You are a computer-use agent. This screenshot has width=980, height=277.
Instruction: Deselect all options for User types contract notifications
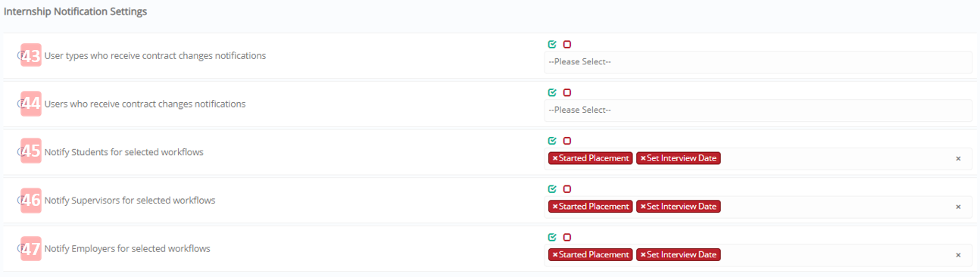[566, 45]
